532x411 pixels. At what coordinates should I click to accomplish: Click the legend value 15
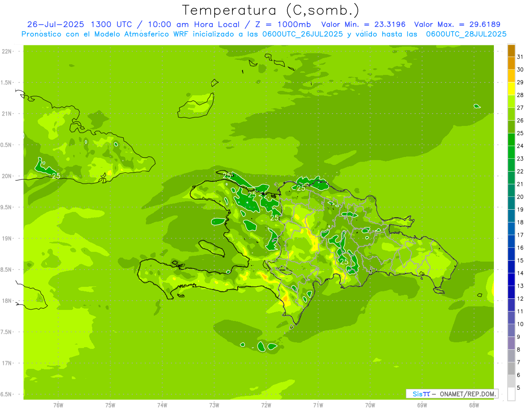520,261
